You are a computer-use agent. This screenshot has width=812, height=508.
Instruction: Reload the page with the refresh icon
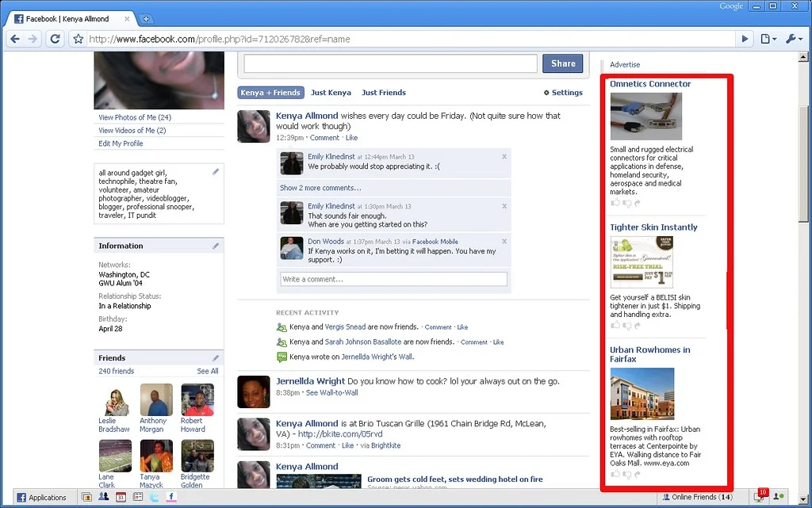pyautogui.click(x=55, y=39)
